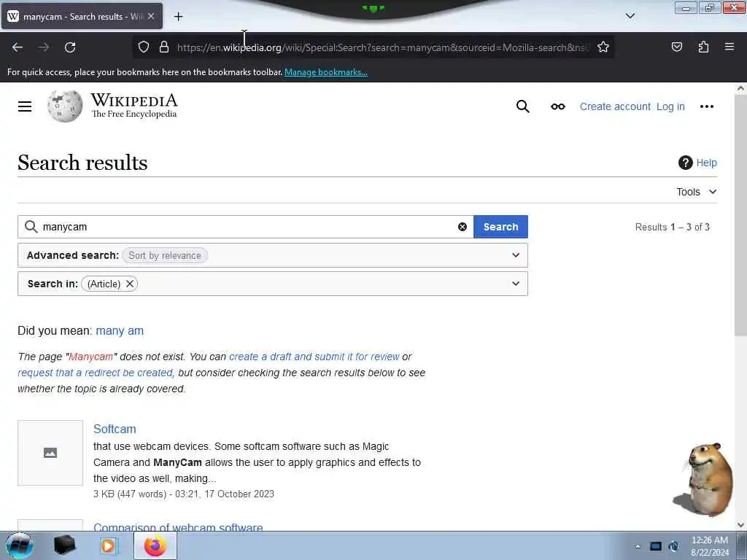Open Create account link
Viewport: 747px width, 560px height.
click(614, 106)
